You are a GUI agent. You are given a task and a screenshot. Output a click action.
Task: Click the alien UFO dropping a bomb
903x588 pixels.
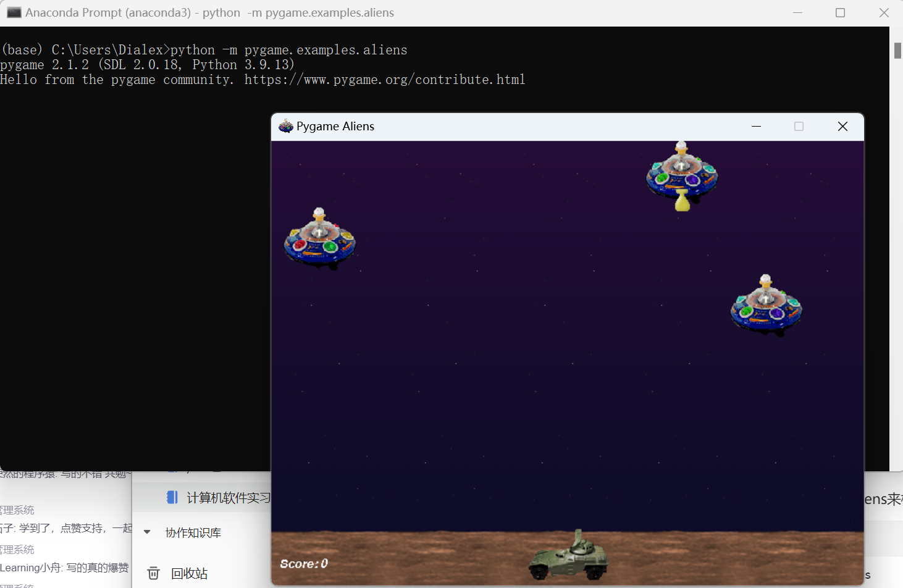pos(682,171)
